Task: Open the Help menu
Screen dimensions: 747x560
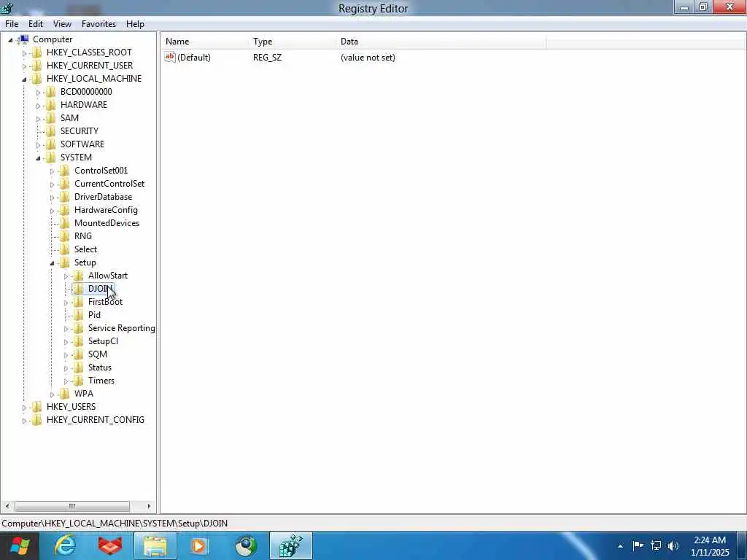Action: tap(135, 24)
